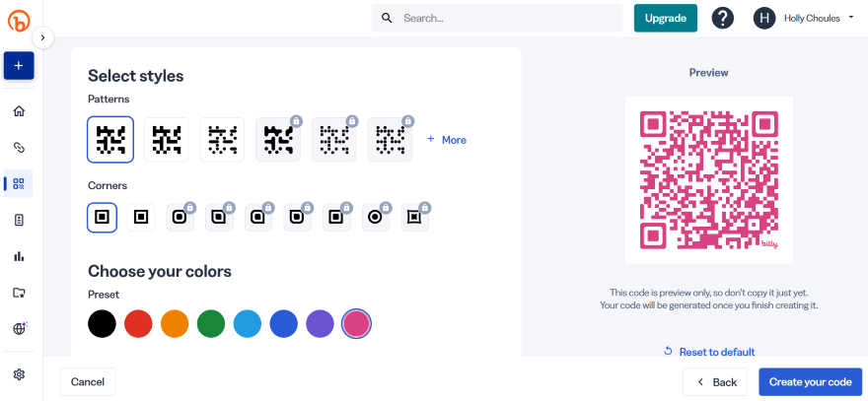The image size is (868, 401).
Task: Click Create your code button
Action: coord(811,381)
